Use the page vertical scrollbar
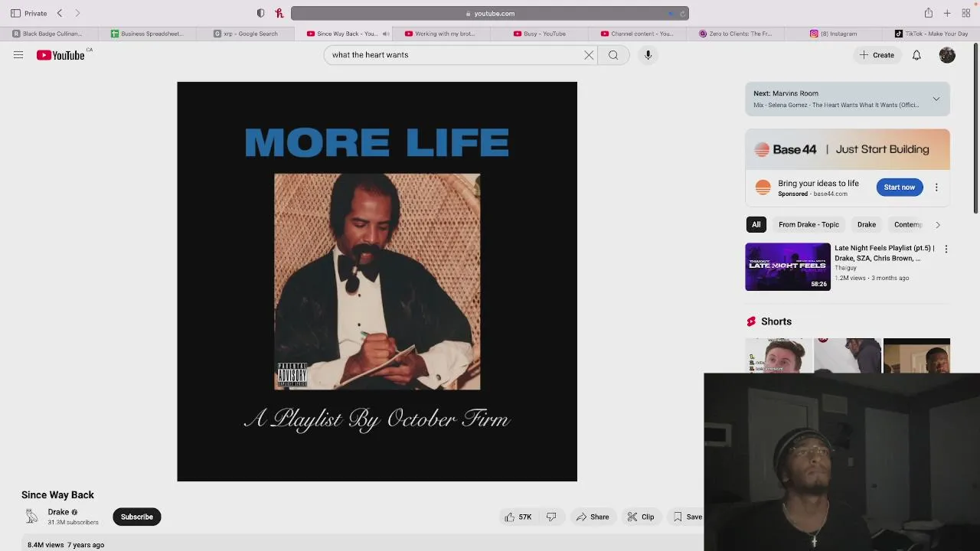The width and height of the screenshot is (980, 551). [x=976, y=130]
